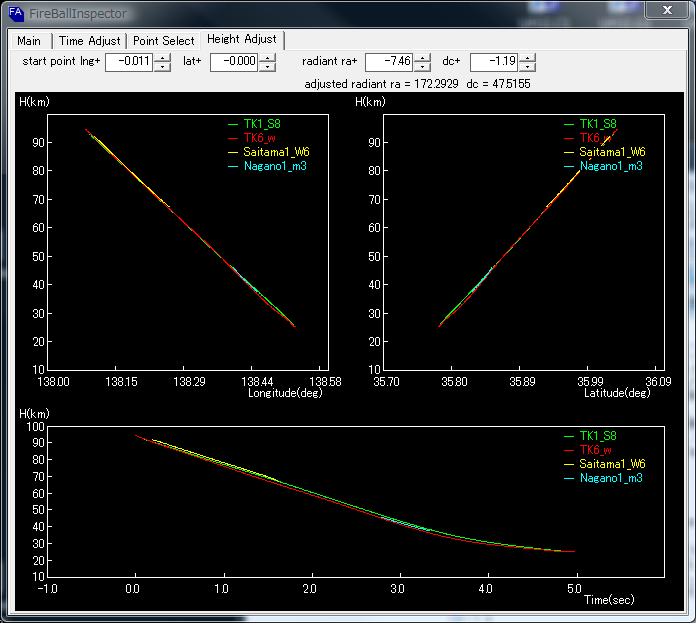Increase dc+ with the up arrow
The image size is (696, 623).
[x=528, y=57]
